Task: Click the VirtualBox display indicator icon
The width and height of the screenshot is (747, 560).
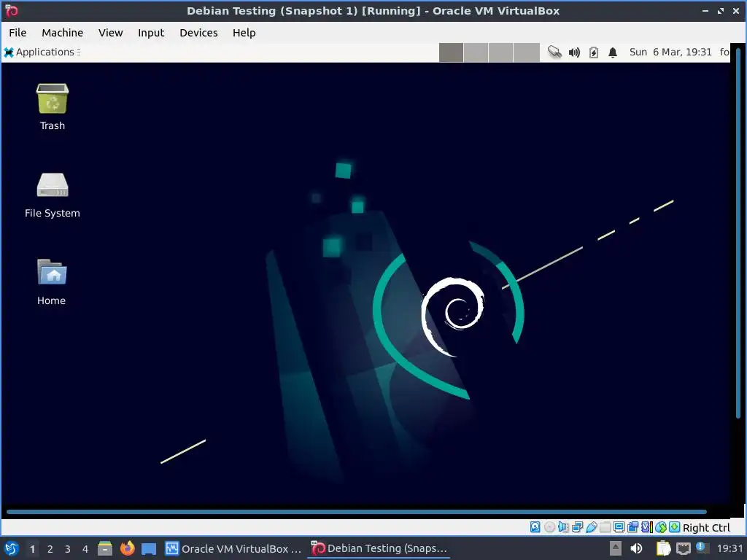Action: (619, 527)
